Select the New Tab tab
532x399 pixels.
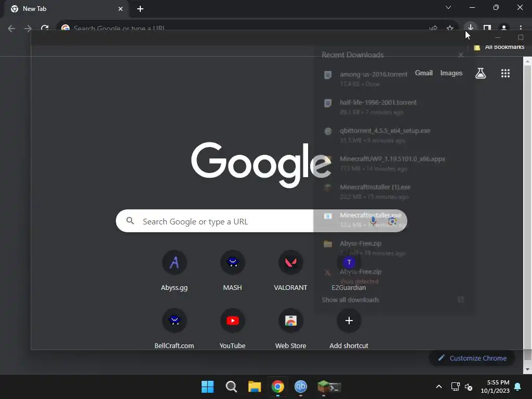pyautogui.click(x=66, y=9)
